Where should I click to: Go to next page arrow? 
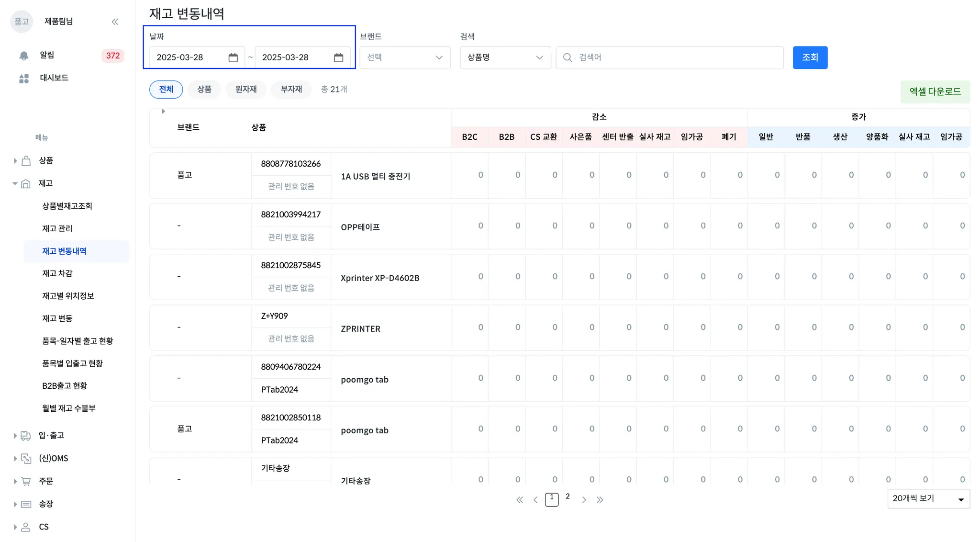pyautogui.click(x=584, y=500)
